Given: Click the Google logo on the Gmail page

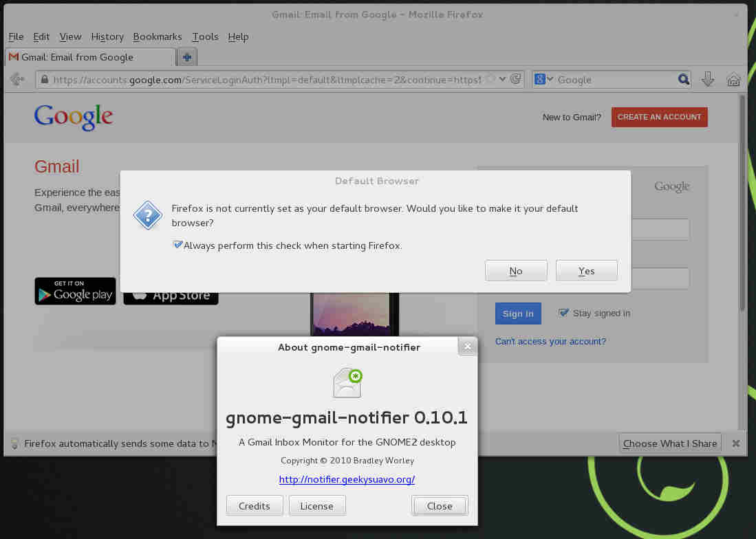Looking at the screenshot, I should point(74,117).
